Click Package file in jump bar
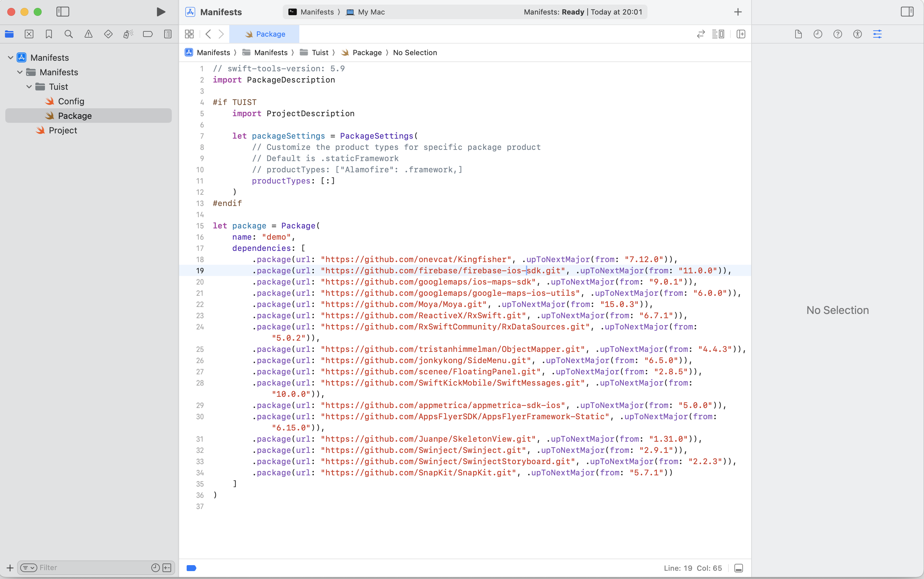Image resolution: width=924 pixels, height=579 pixels. click(x=361, y=52)
